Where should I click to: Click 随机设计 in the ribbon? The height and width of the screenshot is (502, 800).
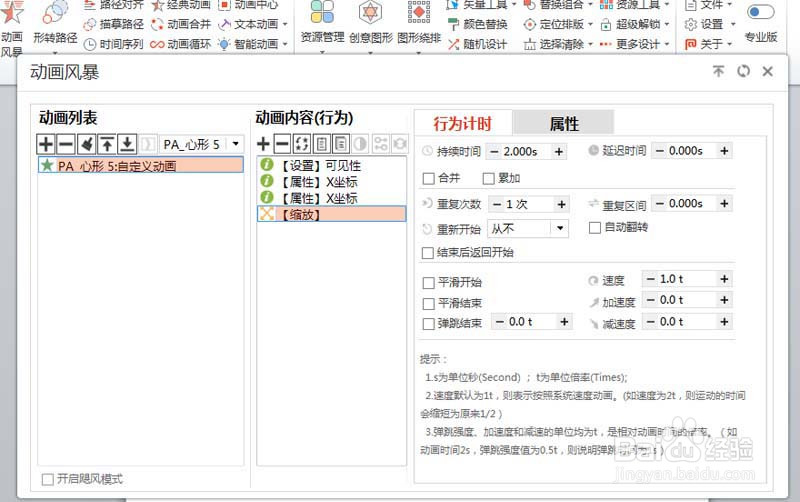(x=478, y=44)
